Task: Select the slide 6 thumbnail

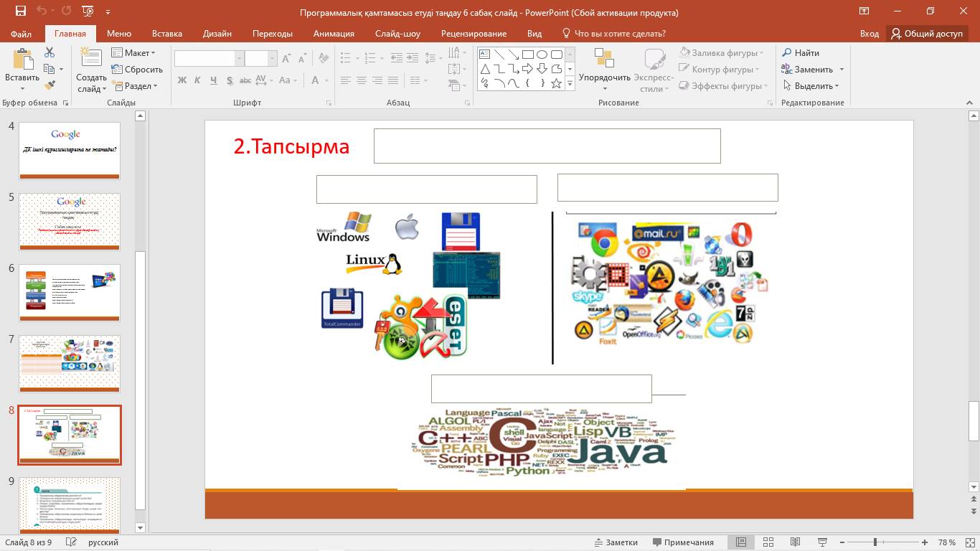Action: [x=70, y=293]
